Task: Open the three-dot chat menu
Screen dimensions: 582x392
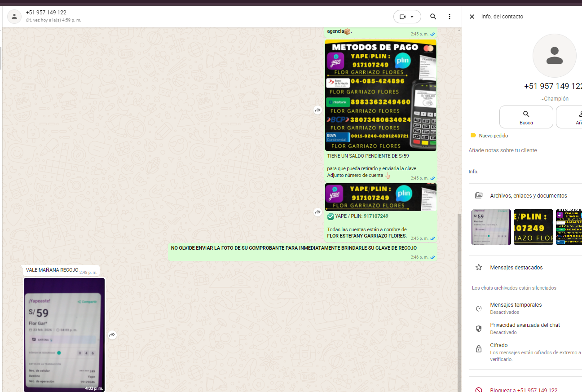Action: 449,17
